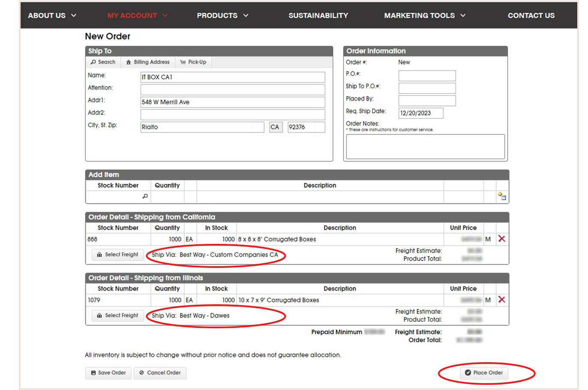Expand the Products chevron arrow

(x=246, y=15)
